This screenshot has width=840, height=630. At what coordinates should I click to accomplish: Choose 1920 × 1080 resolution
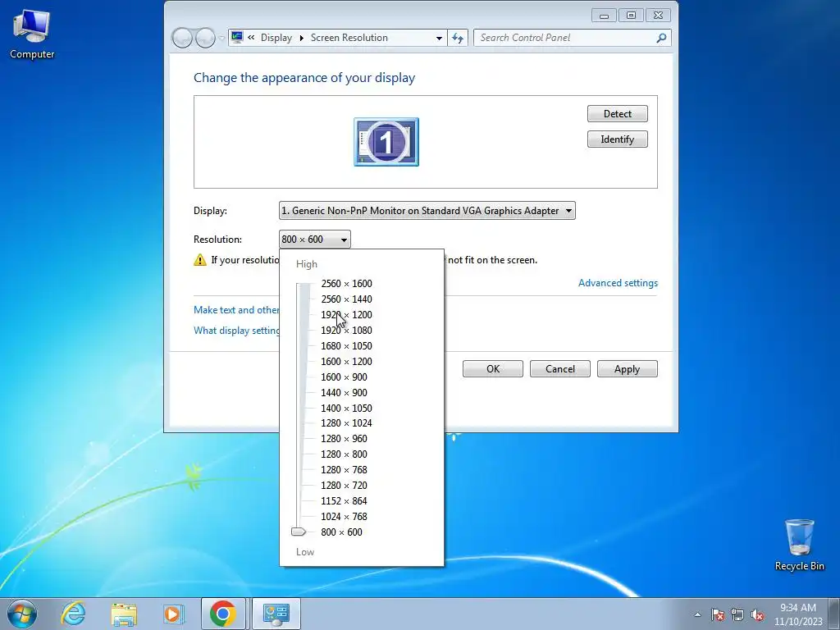click(347, 330)
